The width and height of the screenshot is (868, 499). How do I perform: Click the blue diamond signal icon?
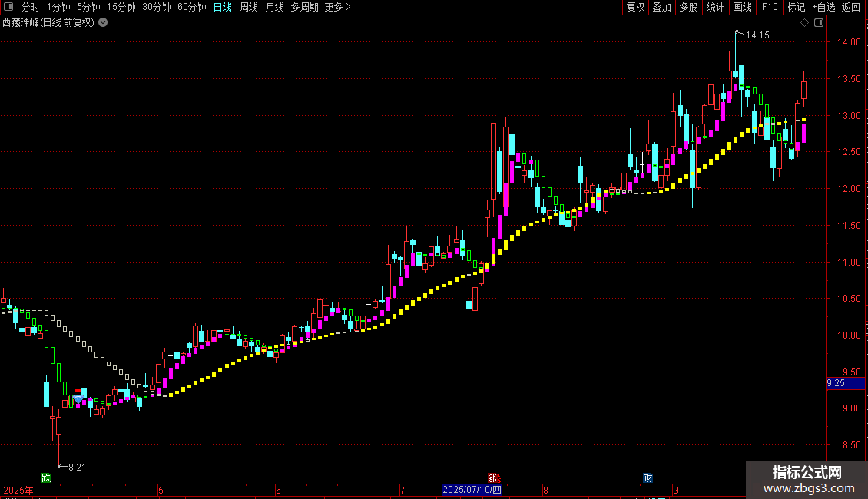click(78, 398)
